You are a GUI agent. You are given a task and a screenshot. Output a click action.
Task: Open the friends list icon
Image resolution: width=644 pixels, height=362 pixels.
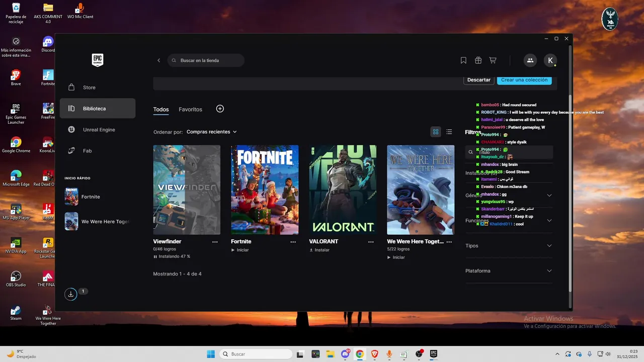pyautogui.click(x=530, y=60)
